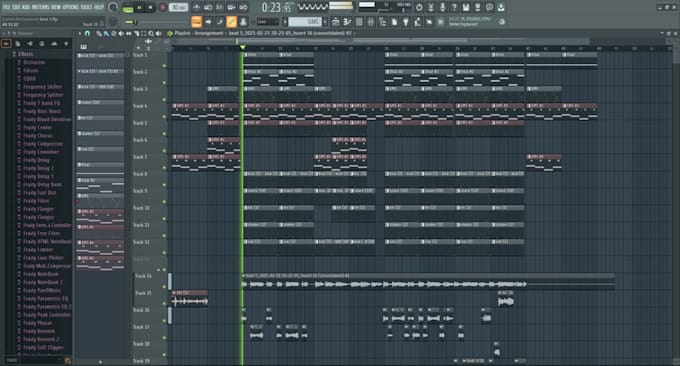Image resolution: width=680 pixels, height=366 pixels.
Task: Toggle wait for input icon
Action: pos(208,8)
